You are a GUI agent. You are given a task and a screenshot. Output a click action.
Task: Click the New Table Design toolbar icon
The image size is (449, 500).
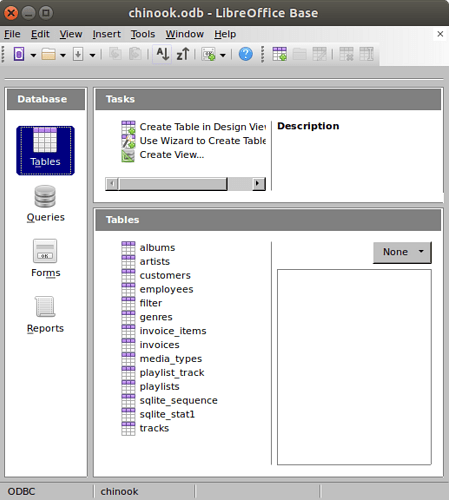279,54
